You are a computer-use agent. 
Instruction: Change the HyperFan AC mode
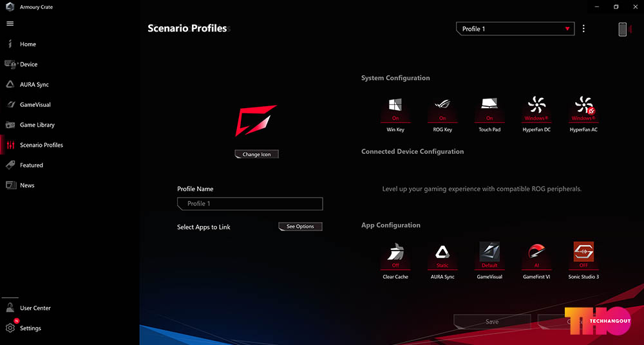coord(583,115)
